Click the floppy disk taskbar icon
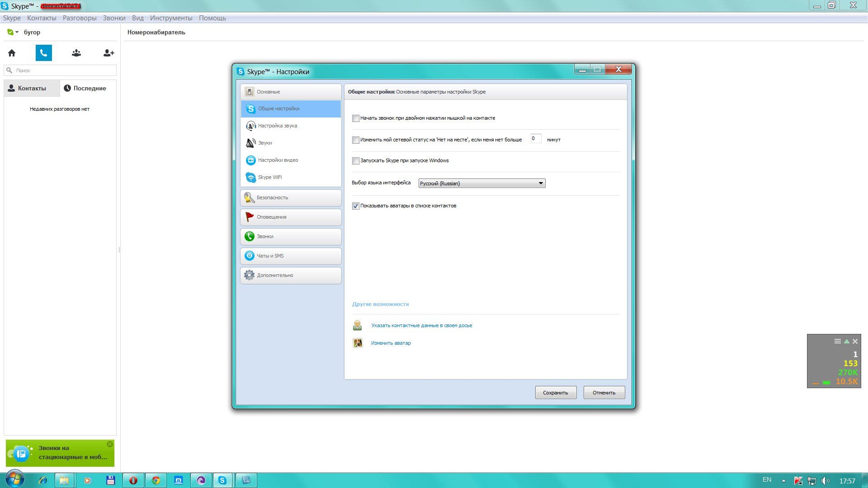The width and height of the screenshot is (868, 488). [x=110, y=480]
